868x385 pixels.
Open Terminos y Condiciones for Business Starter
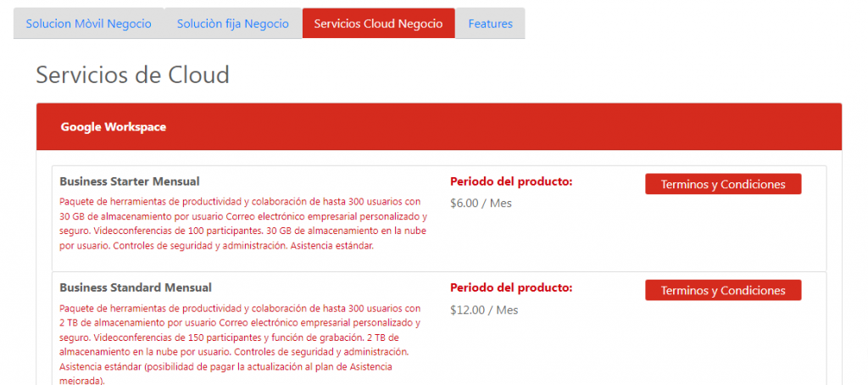point(723,184)
